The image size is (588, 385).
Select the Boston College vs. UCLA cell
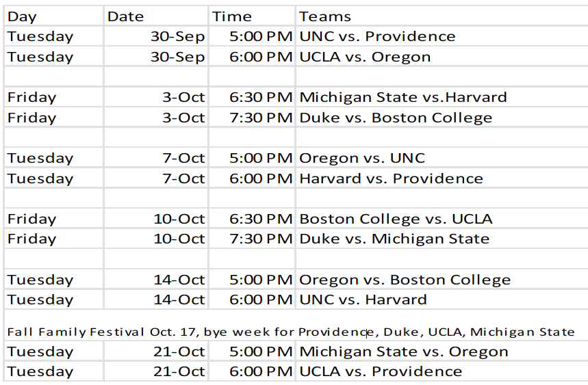[396, 219]
